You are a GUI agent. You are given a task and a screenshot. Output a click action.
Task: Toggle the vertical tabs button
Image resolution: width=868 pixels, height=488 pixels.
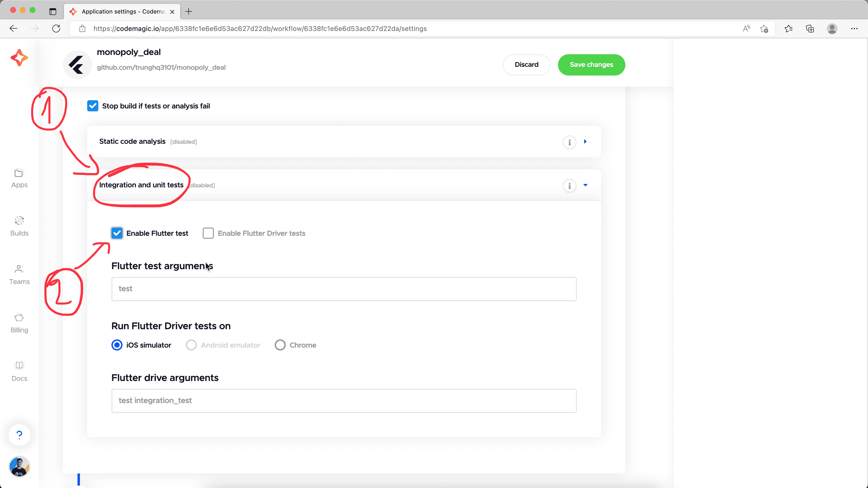click(x=53, y=11)
